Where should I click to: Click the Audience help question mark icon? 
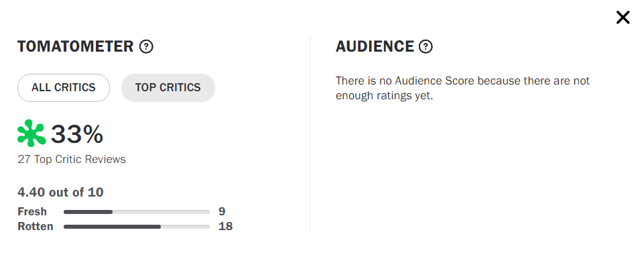click(x=426, y=47)
